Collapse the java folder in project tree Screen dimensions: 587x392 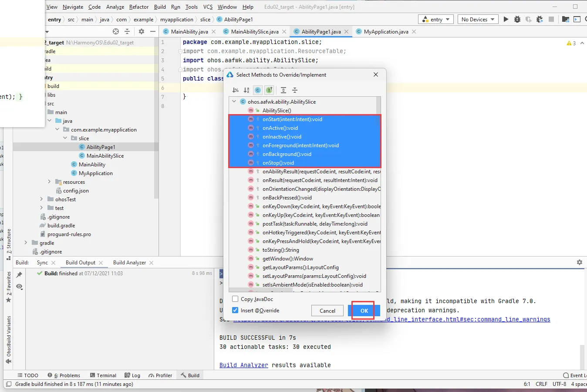pyautogui.click(x=49, y=121)
